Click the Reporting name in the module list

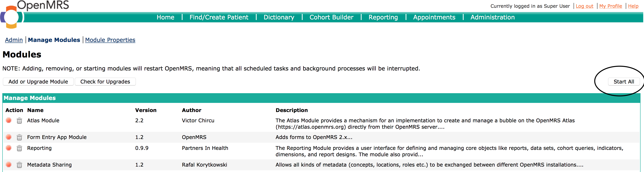click(x=39, y=148)
